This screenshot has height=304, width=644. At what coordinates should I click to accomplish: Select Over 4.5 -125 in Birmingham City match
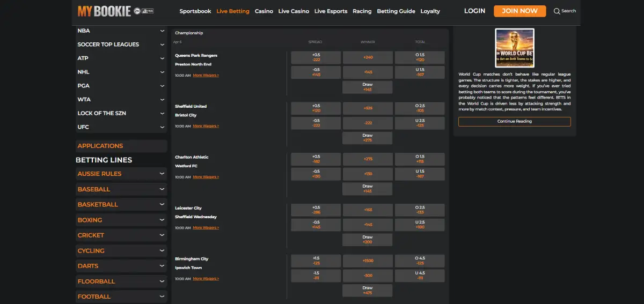(420, 261)
